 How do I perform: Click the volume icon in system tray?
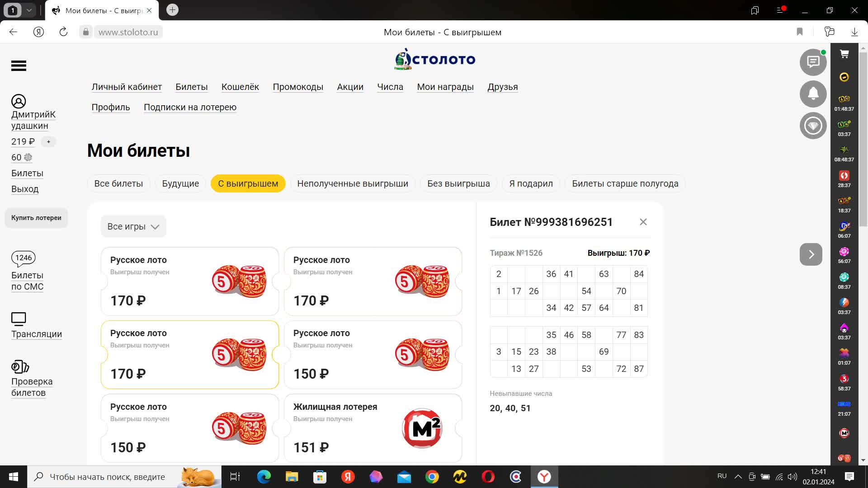click(792, 476)
